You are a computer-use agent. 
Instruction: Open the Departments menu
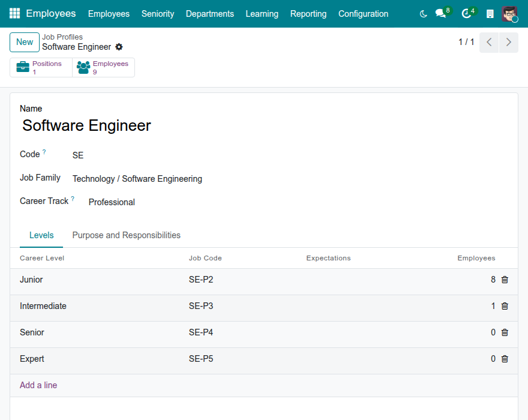210,14
